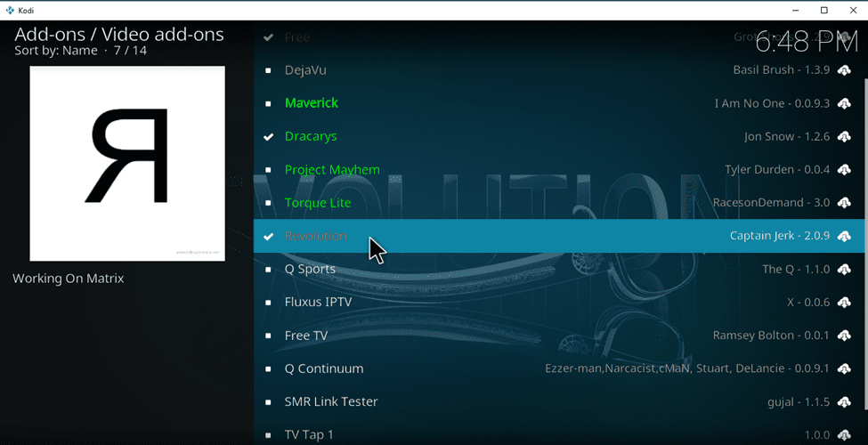Click 'Jon Snow - 1.2.6' author text
Viewport: 868px width, 445px height.
787,137
